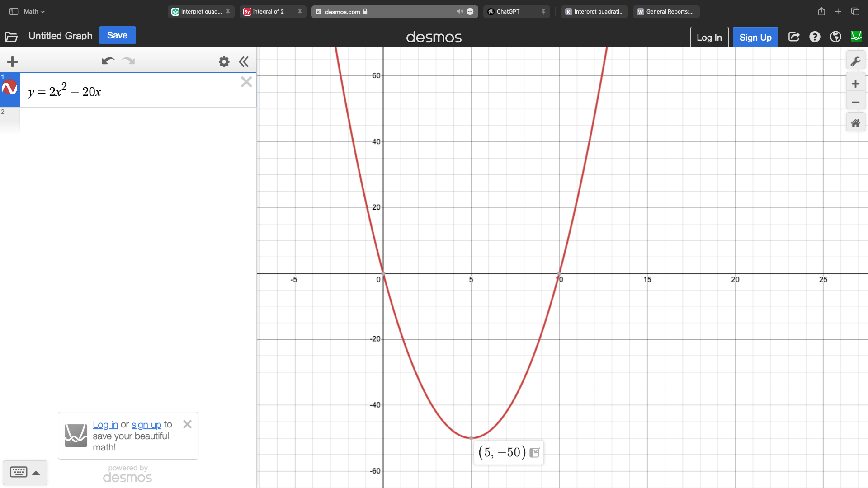
Task: Delete expression 1 with its X
Action: (x=246, y=82)
